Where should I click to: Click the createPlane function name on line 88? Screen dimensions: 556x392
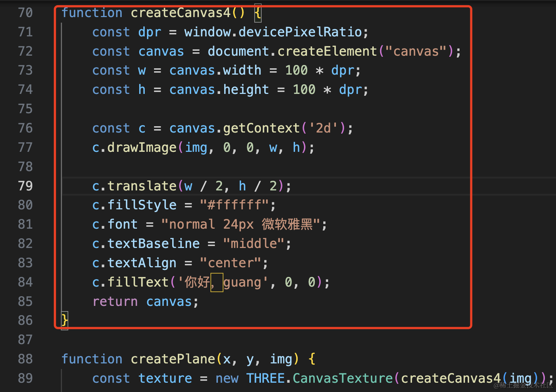(173, 359)
